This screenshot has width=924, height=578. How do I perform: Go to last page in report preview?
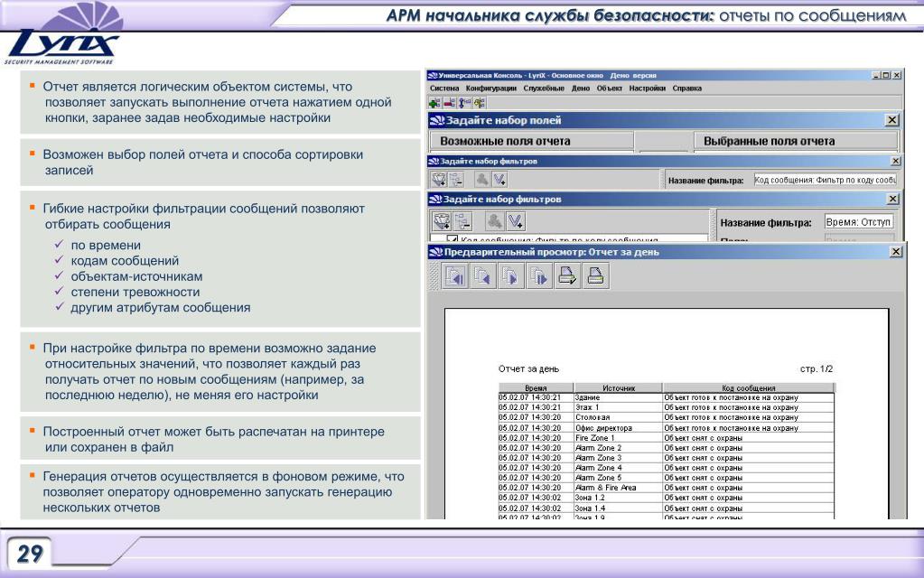click(539, 275)
